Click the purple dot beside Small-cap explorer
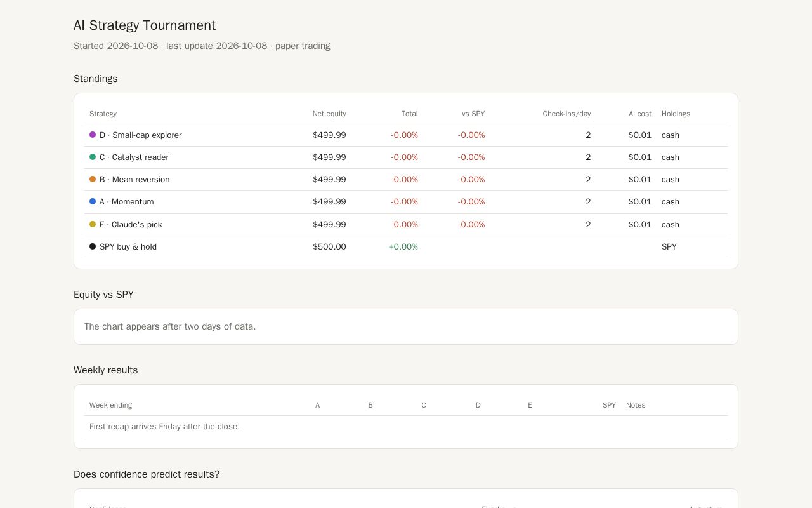Image resolution: width=812 pixels, height=508 pixels. [x=93, y=135]
